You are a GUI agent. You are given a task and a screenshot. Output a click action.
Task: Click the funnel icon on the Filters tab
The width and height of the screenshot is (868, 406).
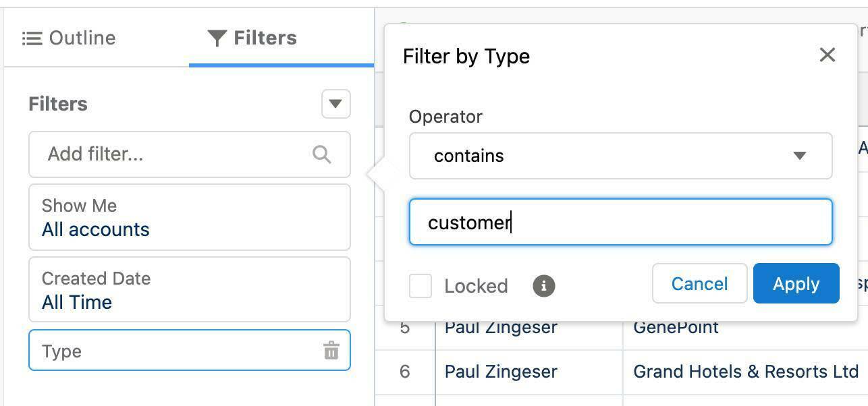217,38
